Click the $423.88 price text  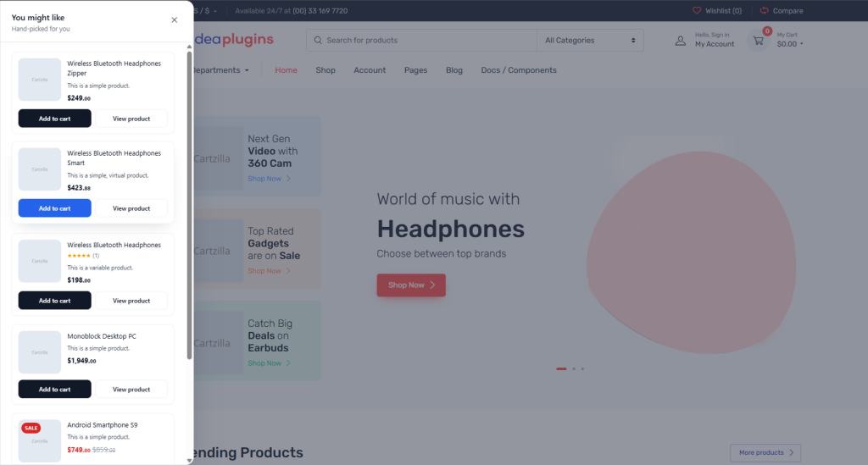click(x=79, y=188)
